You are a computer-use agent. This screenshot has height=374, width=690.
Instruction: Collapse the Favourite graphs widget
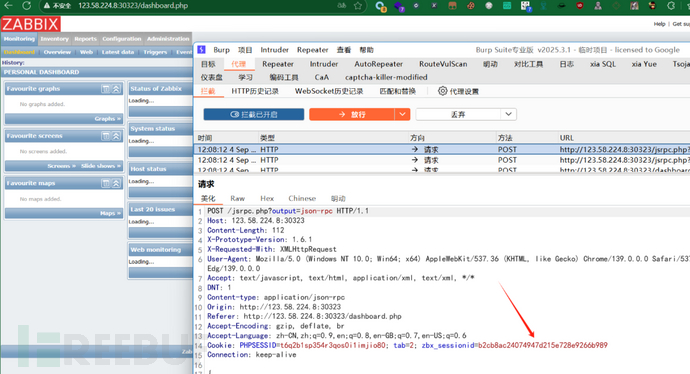pyautogui.click(x=116, y=89)
